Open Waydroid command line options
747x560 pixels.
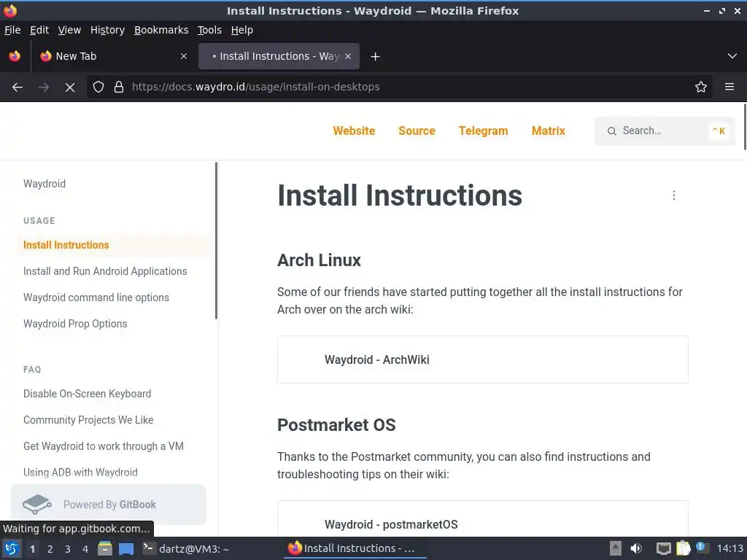[96, 297]
